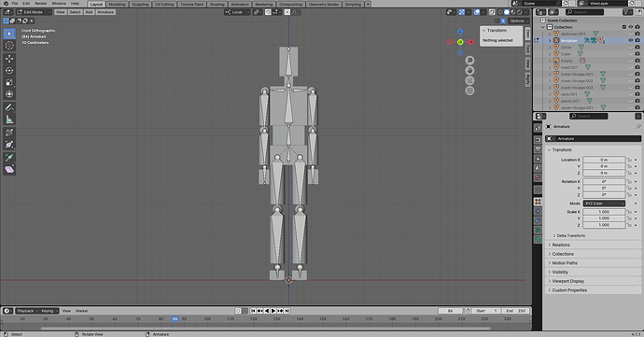The height and width of the screenshot is (337, 644).
Task: Toggle the Circle object's visibility eye
Action: pos(630,48)
